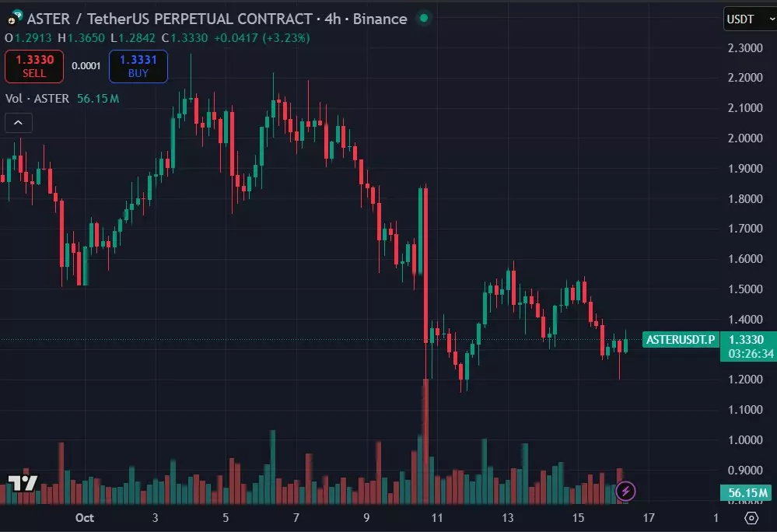777x532 pixels.
Task: Click the Oct date on time axis
Action: (x=84, y=518)
